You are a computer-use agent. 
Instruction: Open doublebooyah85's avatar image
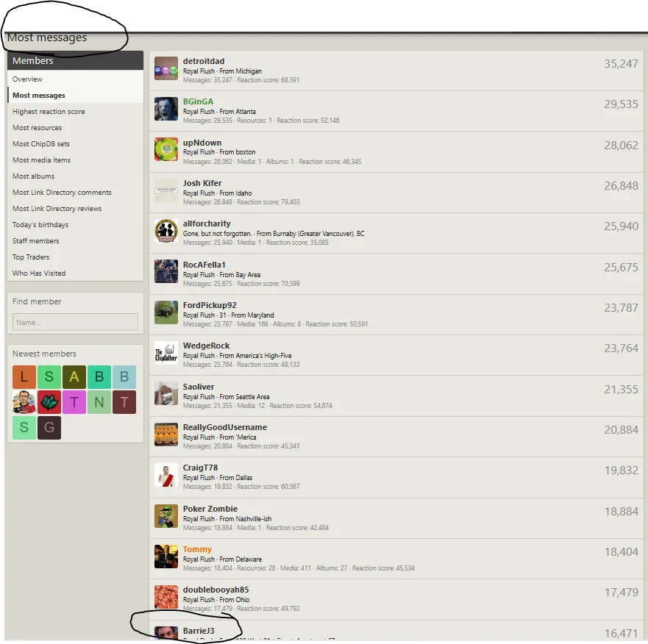[x=166, y=598]
